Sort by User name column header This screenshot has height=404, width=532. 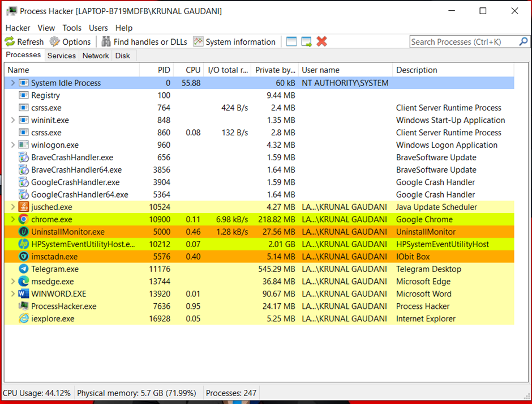tap(346, 70)
